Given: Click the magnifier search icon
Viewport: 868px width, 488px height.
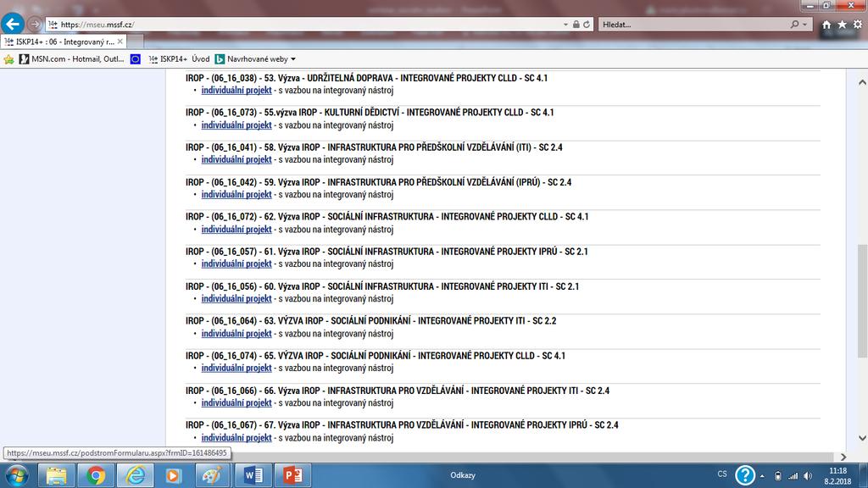Looking at the screenshot, I should pos(795,25).
